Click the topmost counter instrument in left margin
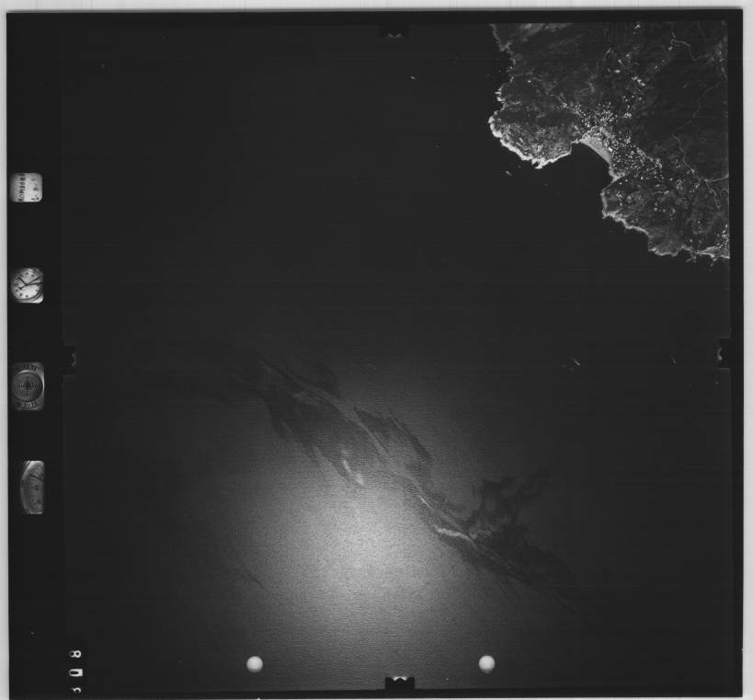 coord(26,188)
